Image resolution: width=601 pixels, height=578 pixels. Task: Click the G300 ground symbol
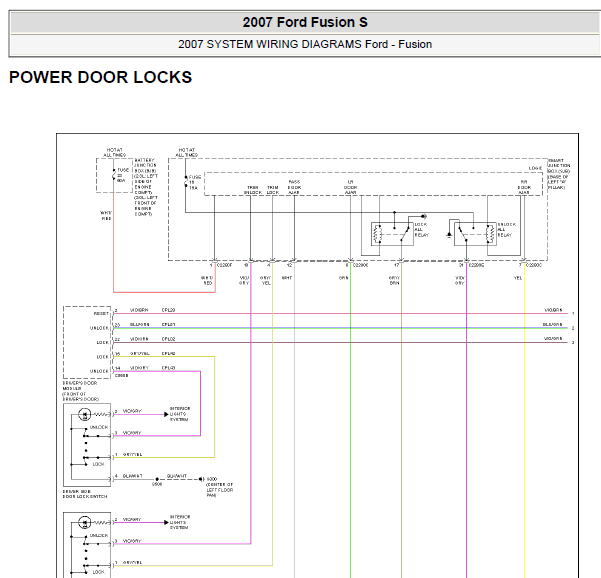tap(202, 479)
